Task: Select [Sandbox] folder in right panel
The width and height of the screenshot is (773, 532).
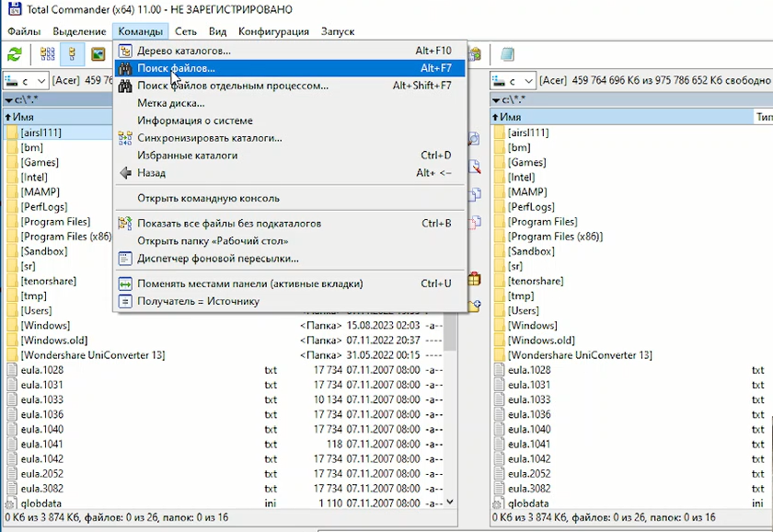Action: (x=532, y=251)
